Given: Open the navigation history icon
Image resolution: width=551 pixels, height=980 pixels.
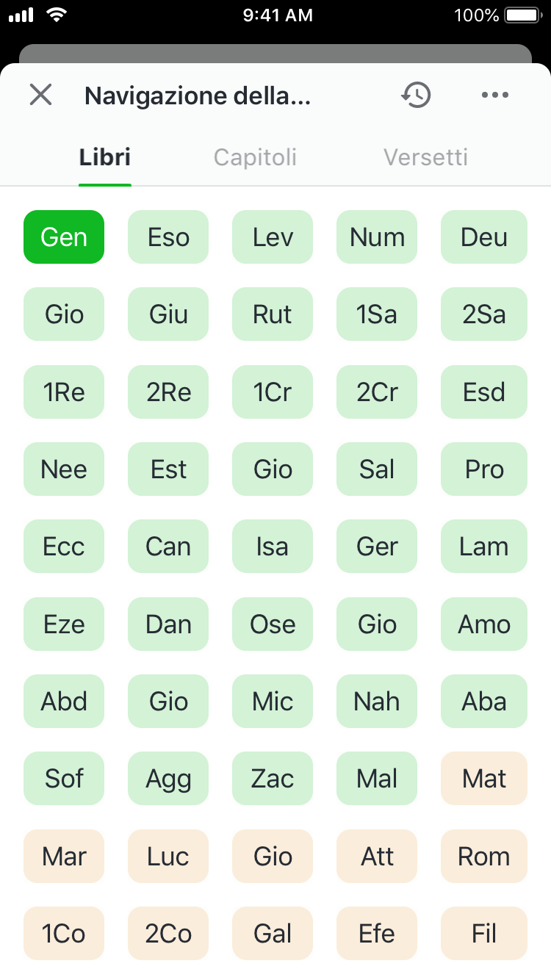Looking at the screenshot, I should coord(416,95).
